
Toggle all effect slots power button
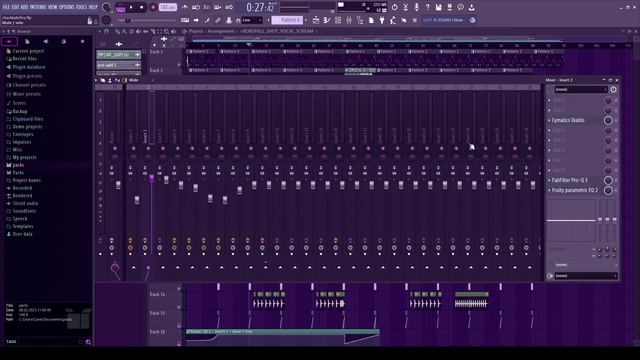[613, 89]
